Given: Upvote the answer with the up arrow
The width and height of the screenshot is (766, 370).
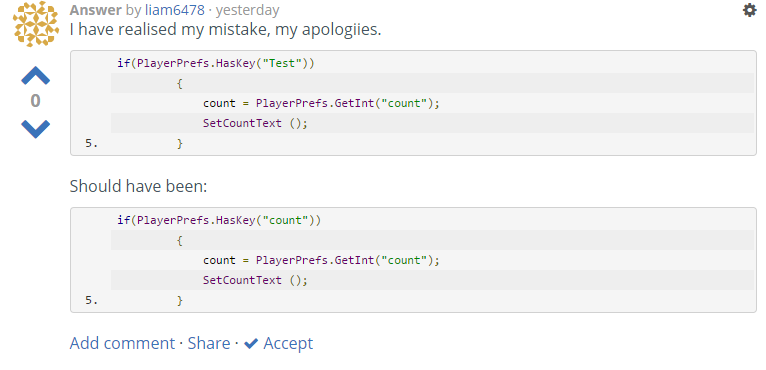Looking at the screenshot, I should coord(36,76).
